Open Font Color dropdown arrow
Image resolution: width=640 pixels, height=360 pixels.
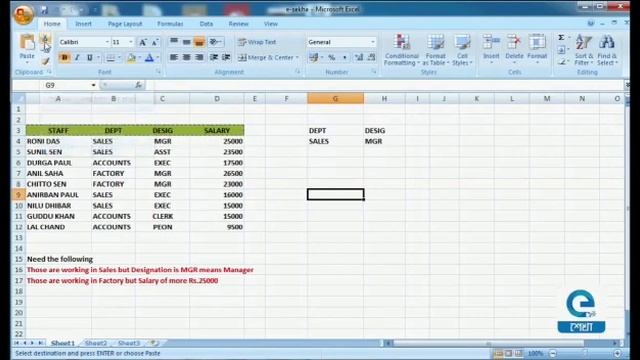click(x=158, y=58)
